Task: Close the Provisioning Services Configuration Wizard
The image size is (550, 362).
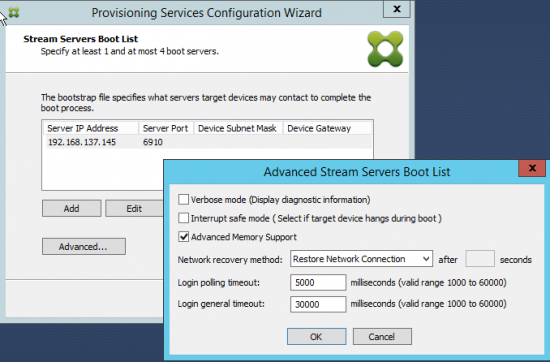Action: pyautogui.click(x=397, y=9)
